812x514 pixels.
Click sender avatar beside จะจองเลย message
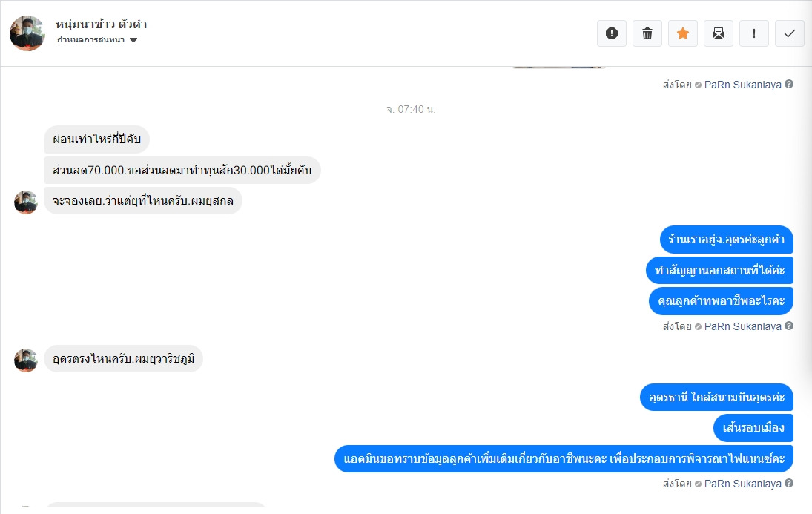[x=25, y=202]
